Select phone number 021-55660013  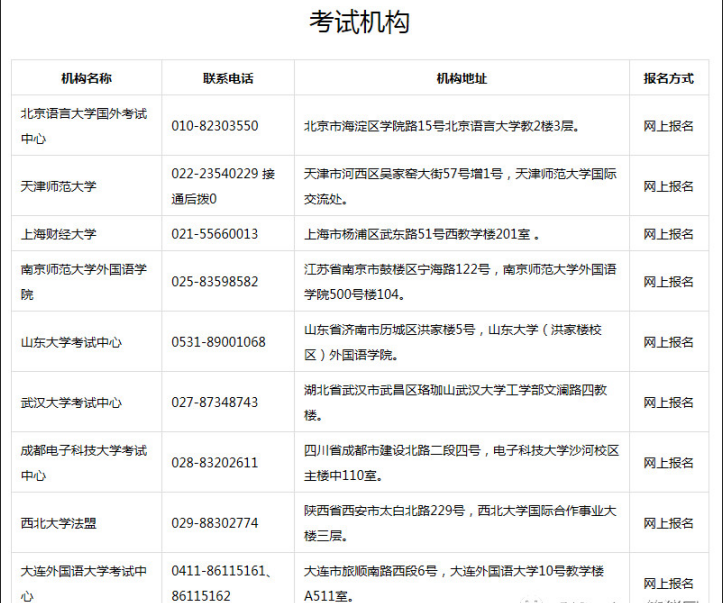pos(215,234)
